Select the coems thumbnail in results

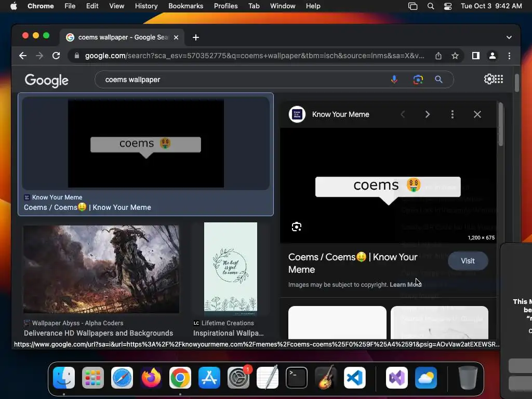pos(146,143)
